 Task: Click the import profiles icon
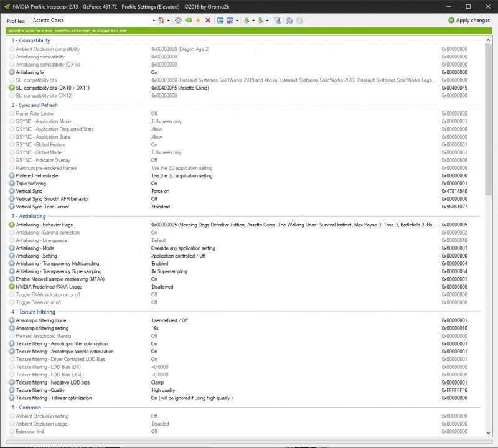pos(260,21)
